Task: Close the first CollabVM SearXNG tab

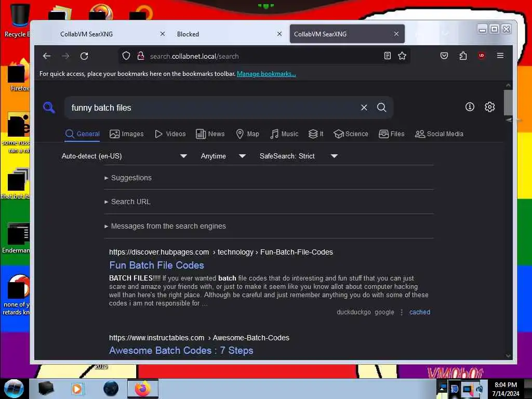Action: coord(163,34)
